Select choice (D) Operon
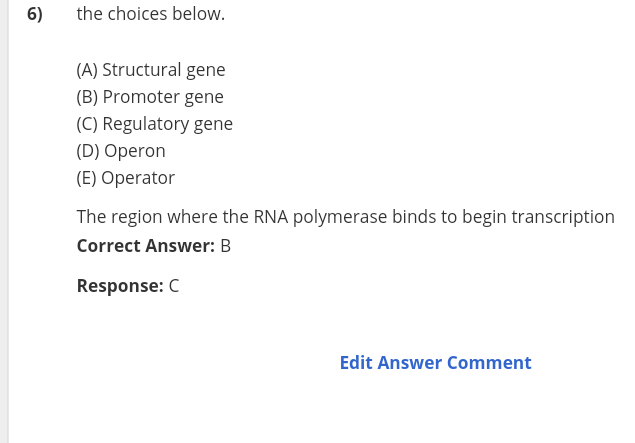Screen dimensions: 635x443 [121, 151]
